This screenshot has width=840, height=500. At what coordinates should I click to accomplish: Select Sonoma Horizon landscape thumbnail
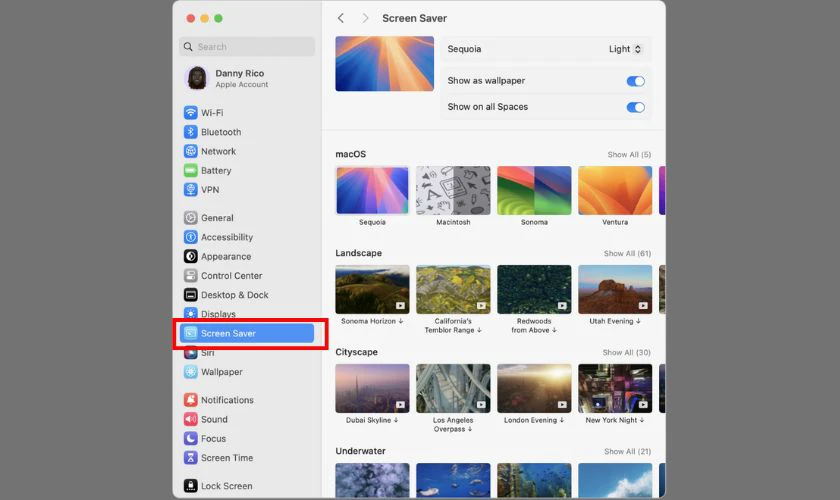[x=372, y=289]
